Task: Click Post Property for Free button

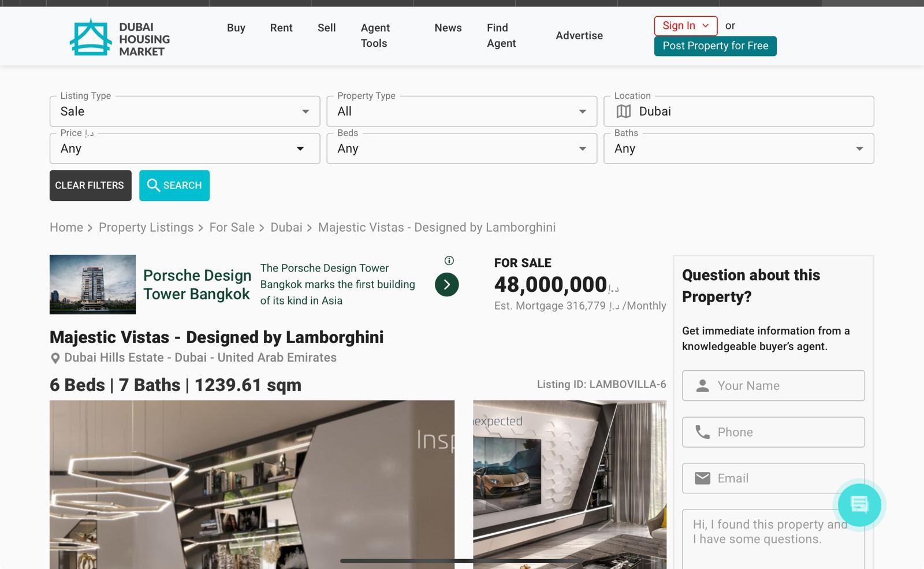Action: coord(715,46)
